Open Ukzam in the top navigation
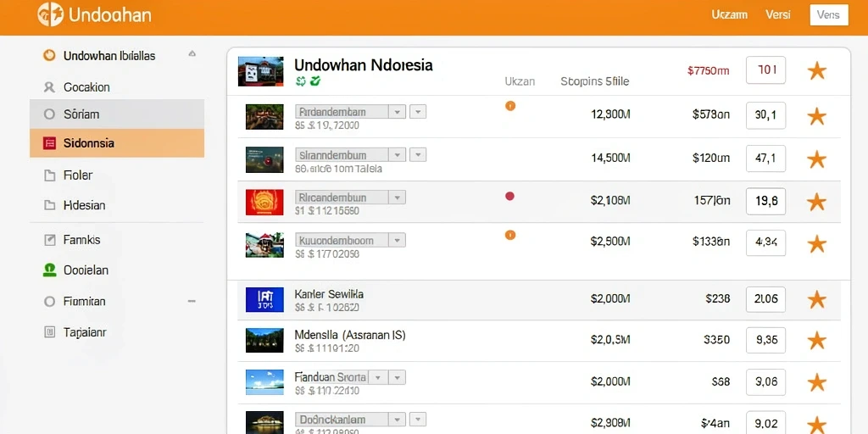 [x=729, y=15]
